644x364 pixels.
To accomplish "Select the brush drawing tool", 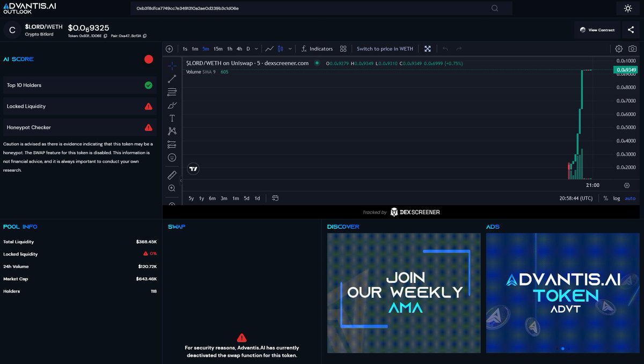I will pos(172,105).
